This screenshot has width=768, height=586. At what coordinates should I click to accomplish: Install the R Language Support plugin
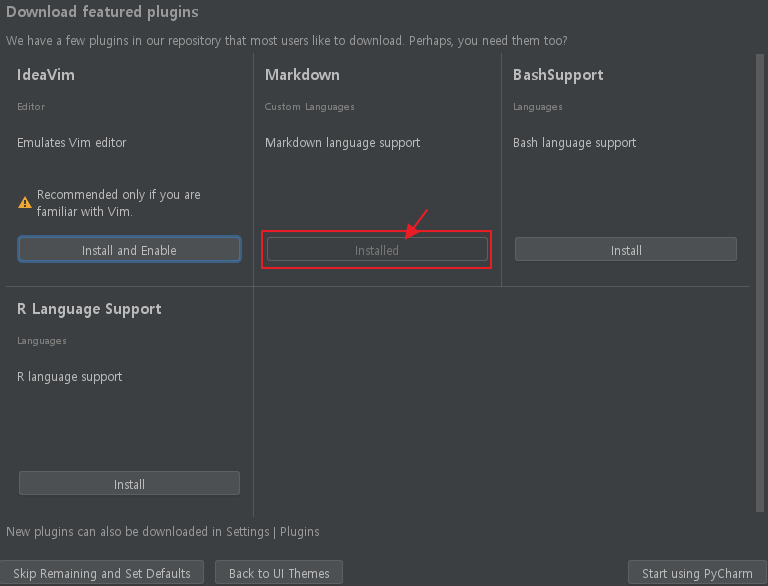coord(129,484)
